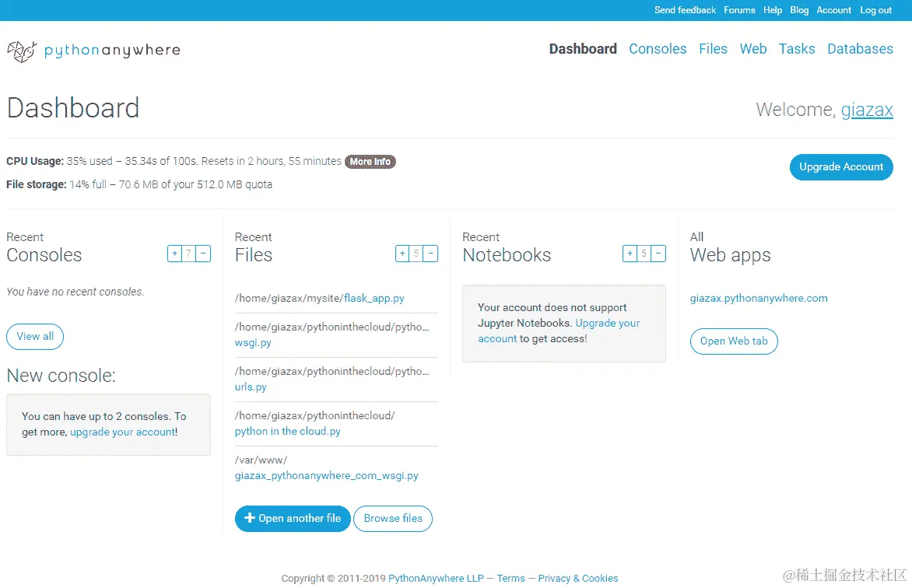Open the Databases tab

(860, 49)
